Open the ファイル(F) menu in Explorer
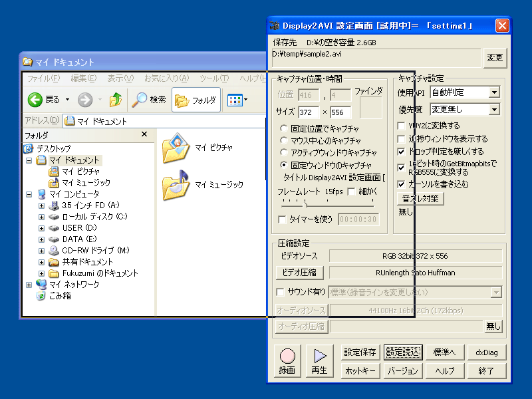 (x=43, y=78)
